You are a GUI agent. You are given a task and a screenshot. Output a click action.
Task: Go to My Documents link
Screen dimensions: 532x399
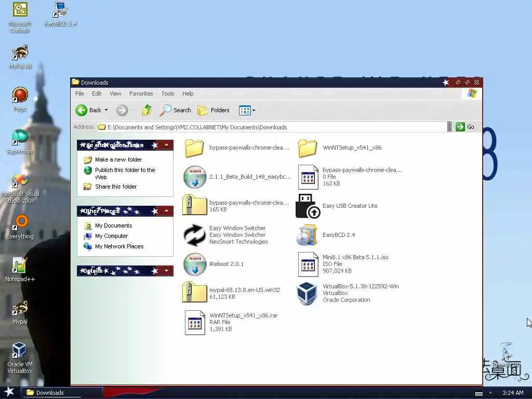click(113, 225)
